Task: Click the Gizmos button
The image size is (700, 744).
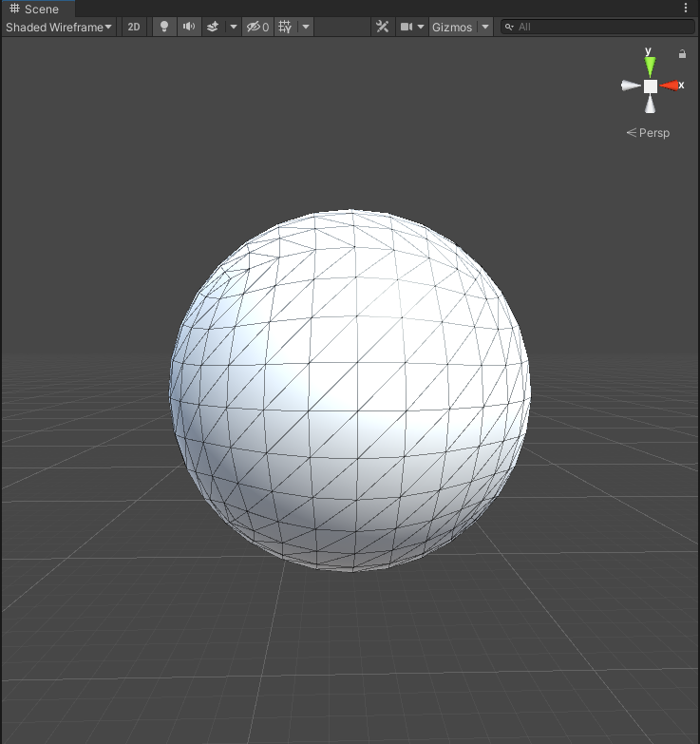Action: point(452,27)
